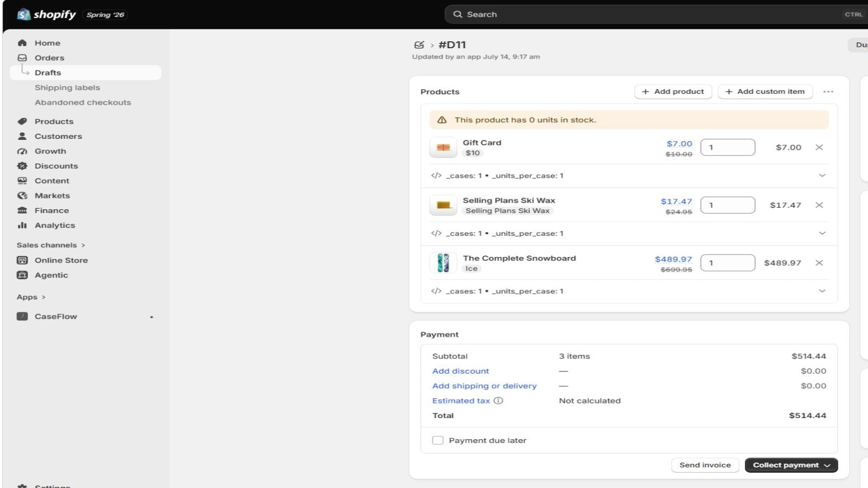Click the Products tag icon
The image size is (868, 488).
22,121
